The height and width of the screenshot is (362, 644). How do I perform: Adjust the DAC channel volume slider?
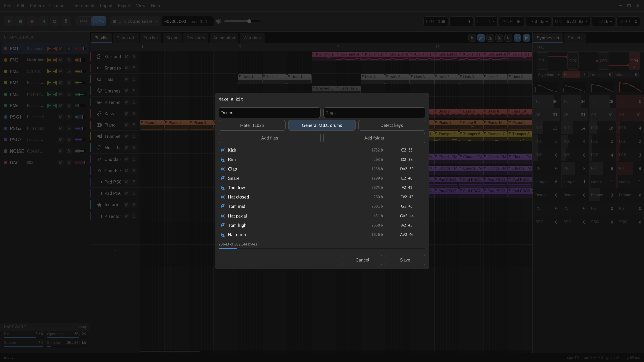click(x=80, y=163)
